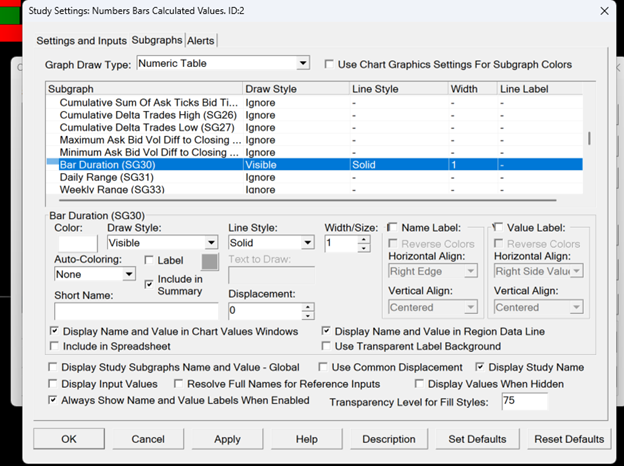
Task: Increase the Width/Size stepper value
Action: 364,238
